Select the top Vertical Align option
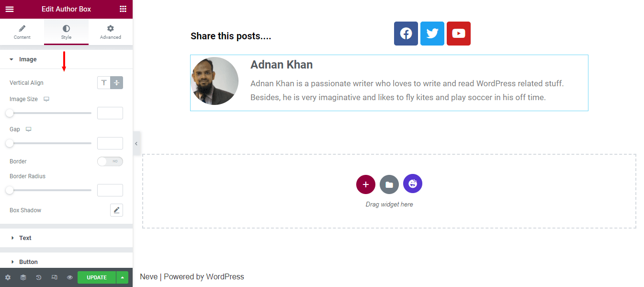 (x=104, y=83)
